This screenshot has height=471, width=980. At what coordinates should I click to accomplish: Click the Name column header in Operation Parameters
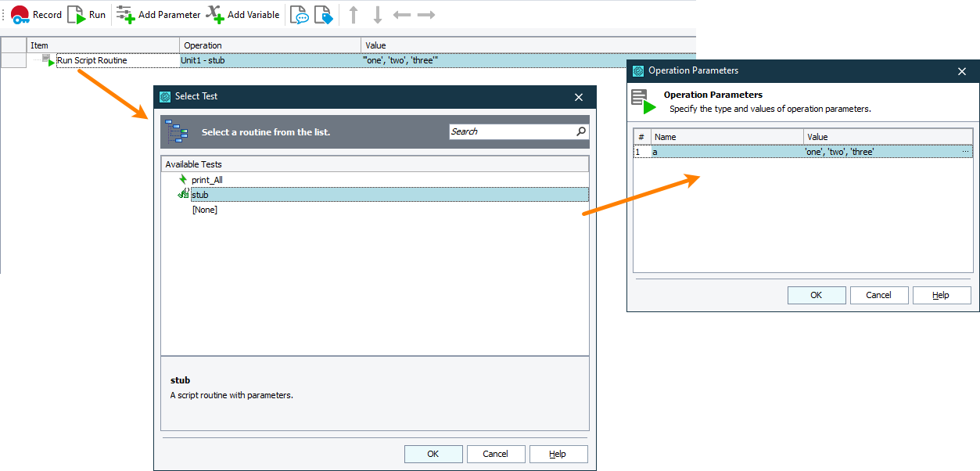(727, 137)
